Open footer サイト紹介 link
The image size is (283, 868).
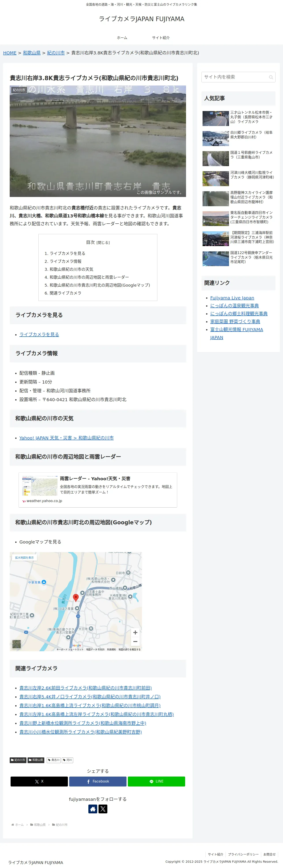click(216, 854)
